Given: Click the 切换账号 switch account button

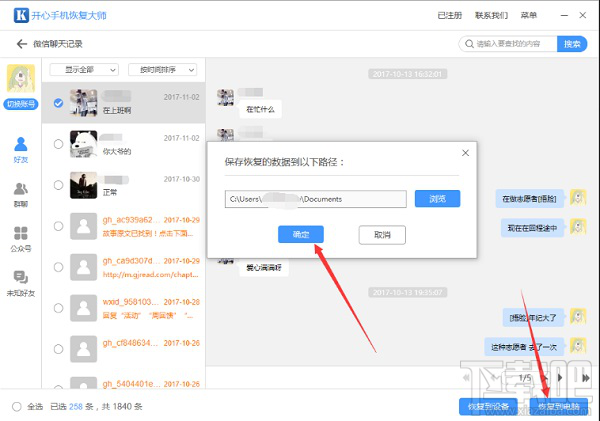Looking at the screenshot, I should point(21,104).
